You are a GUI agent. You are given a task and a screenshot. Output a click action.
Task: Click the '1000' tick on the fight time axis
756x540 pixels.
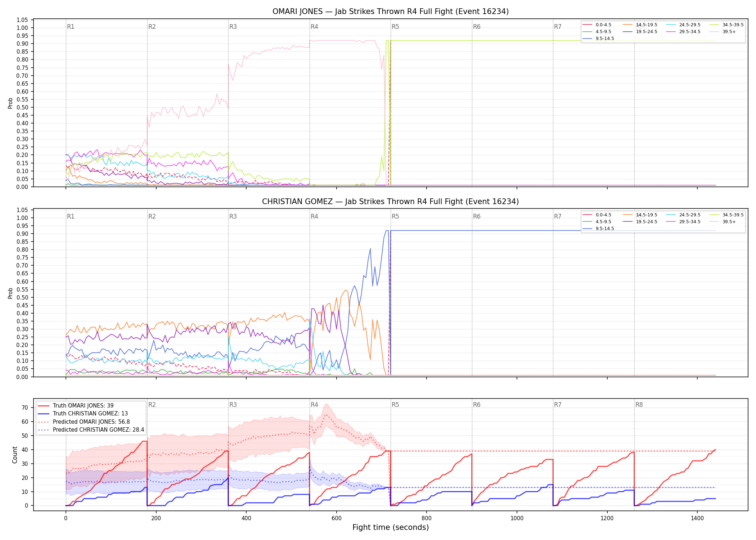[x=517, y=518]
